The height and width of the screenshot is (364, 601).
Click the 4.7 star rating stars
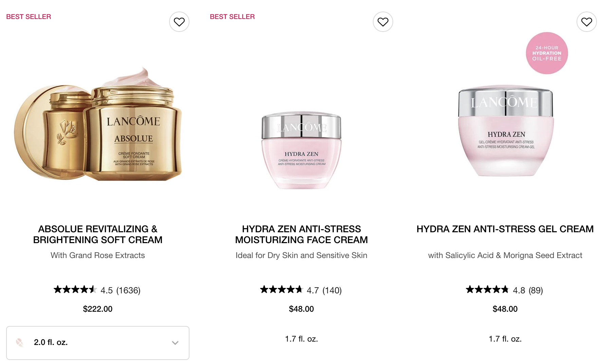(281, 290)
